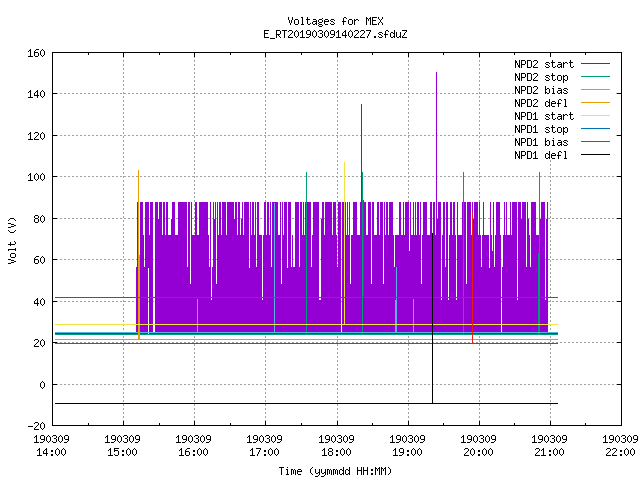Click the purple spike peaking near 135 V

[x=361, y=153]
